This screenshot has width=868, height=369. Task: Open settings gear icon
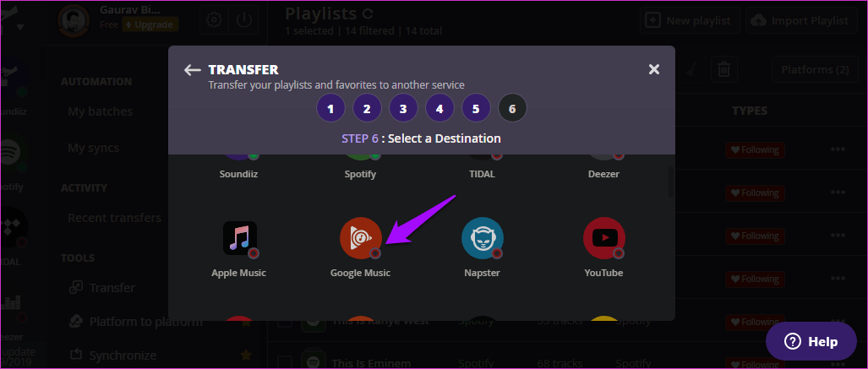(x=213, y=20)
